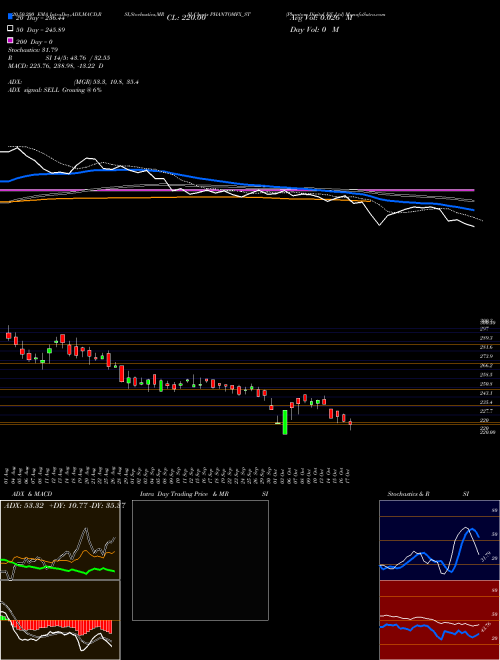Select the '50 Day = 245.89' label
500x660 pixels.
click(41, 30)
